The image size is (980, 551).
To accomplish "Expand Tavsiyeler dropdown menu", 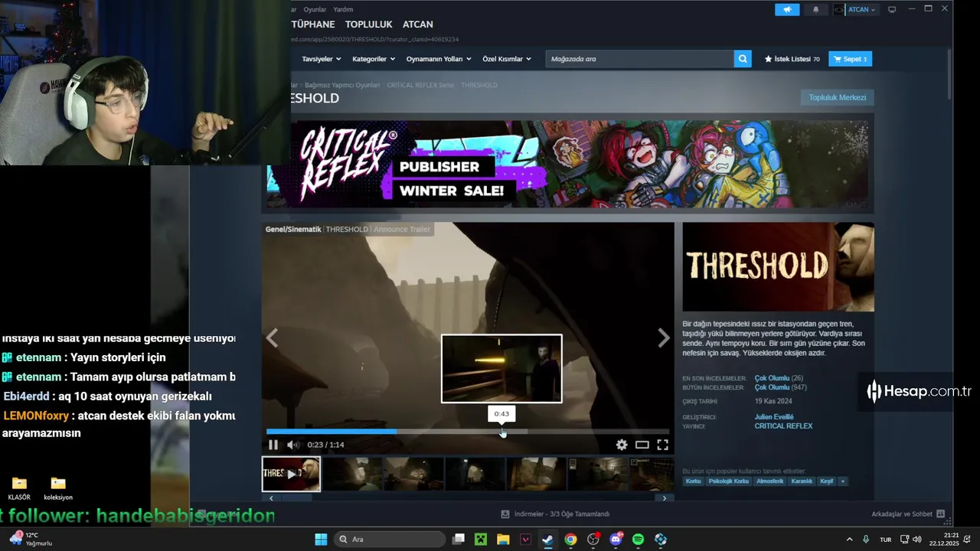I will [321, 59].
